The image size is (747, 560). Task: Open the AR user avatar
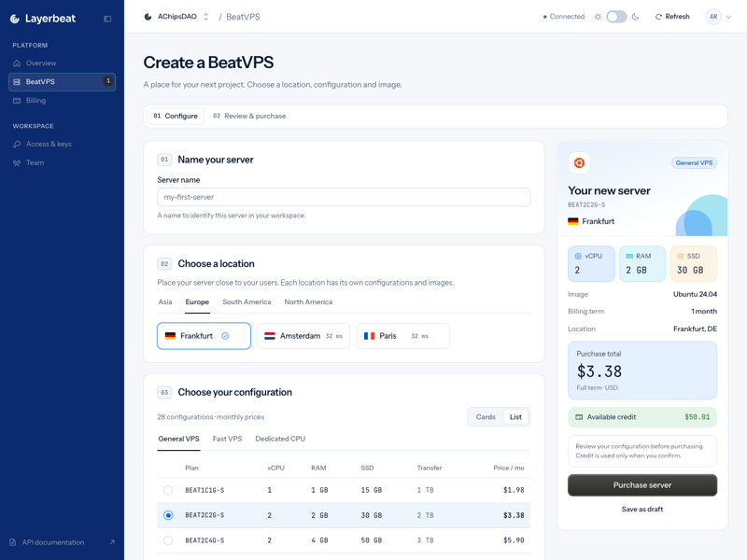tap(713, 17)
